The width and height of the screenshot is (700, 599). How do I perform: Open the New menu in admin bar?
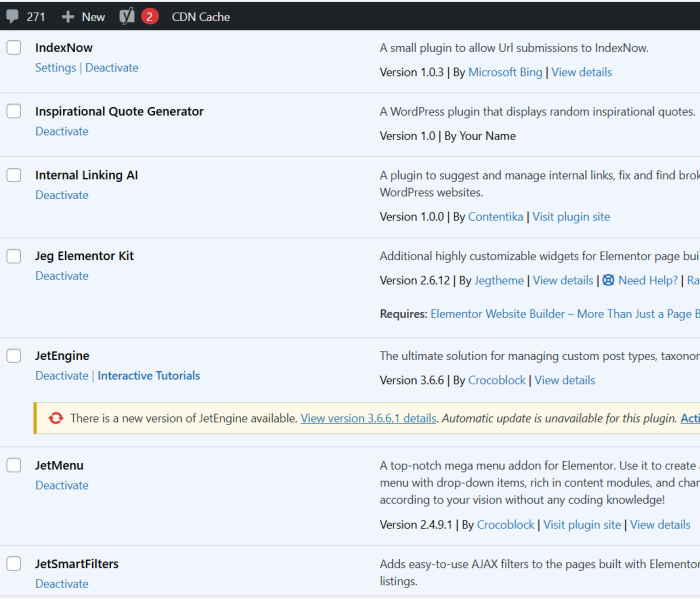coord(92,17)
